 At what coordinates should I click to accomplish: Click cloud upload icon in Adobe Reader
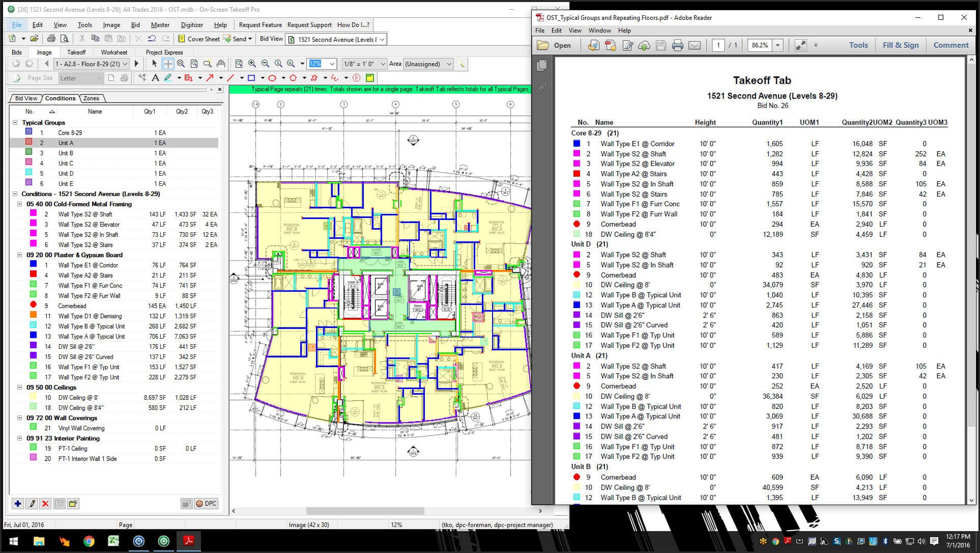(644, 45)
